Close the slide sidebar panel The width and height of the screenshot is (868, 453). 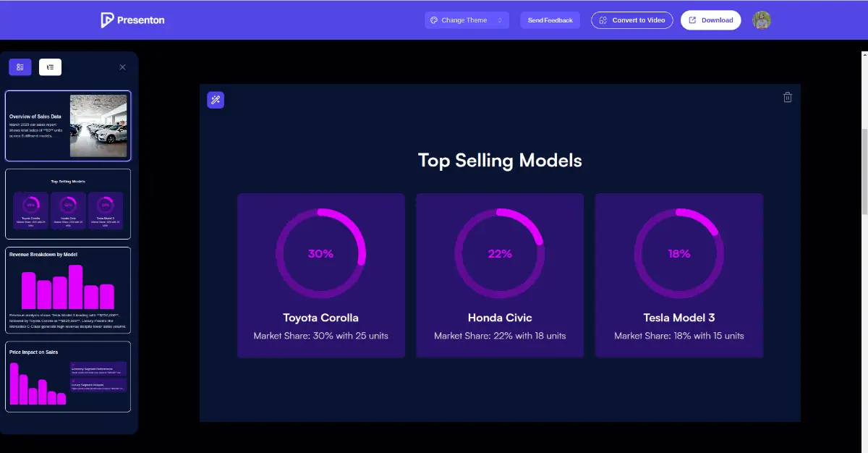[x=122, y=67]
